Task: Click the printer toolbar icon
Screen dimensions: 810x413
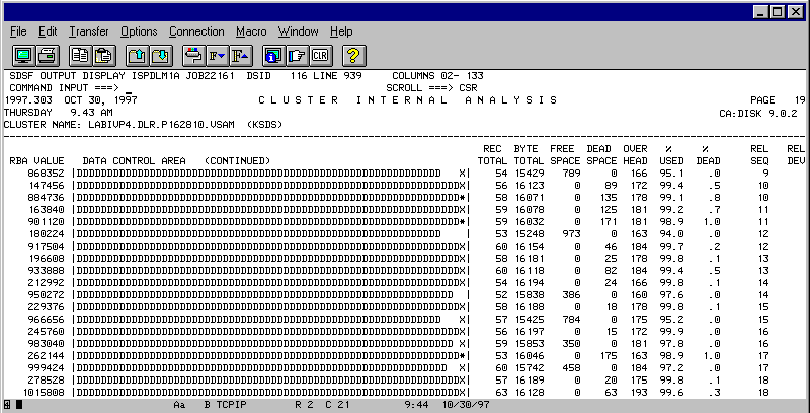Action: click(48, 55)
